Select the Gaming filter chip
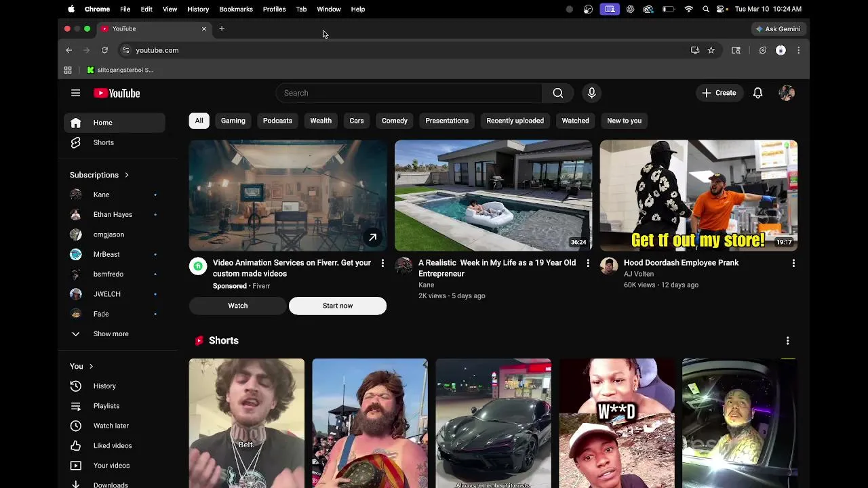The width and height of the screenshot is (868, 488). pyautogui.click(x=233, y=121)
